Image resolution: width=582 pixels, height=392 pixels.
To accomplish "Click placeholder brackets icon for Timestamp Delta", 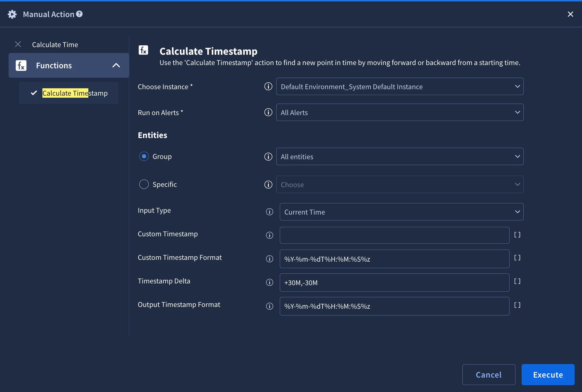I will tap(517, 281).
